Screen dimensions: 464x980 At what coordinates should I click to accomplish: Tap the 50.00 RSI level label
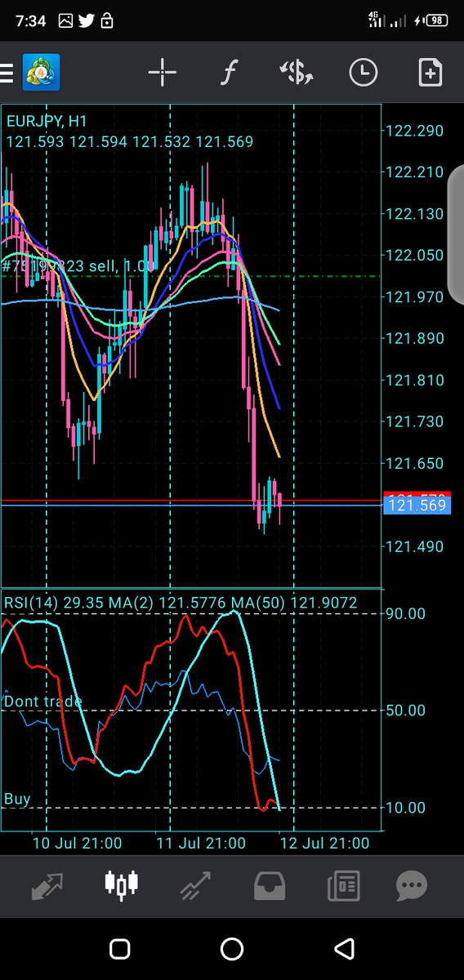point(405,710)
